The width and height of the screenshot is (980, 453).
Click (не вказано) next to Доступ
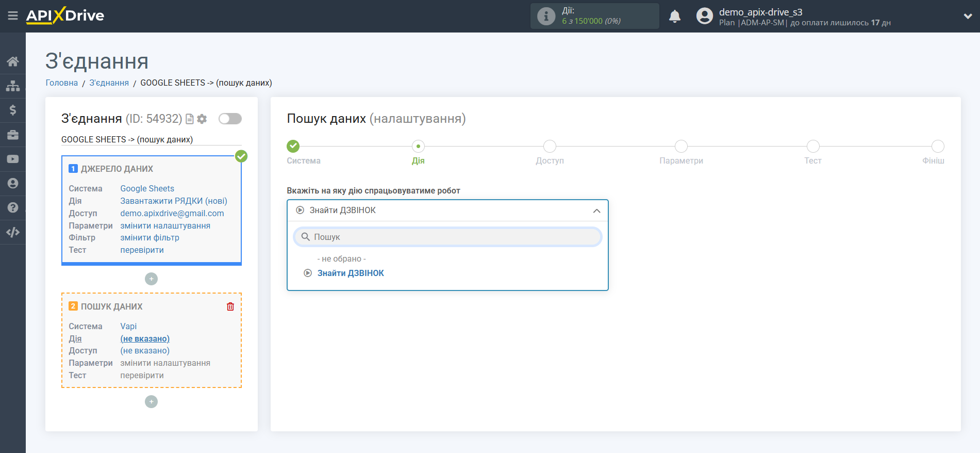[x=145, y=351]
